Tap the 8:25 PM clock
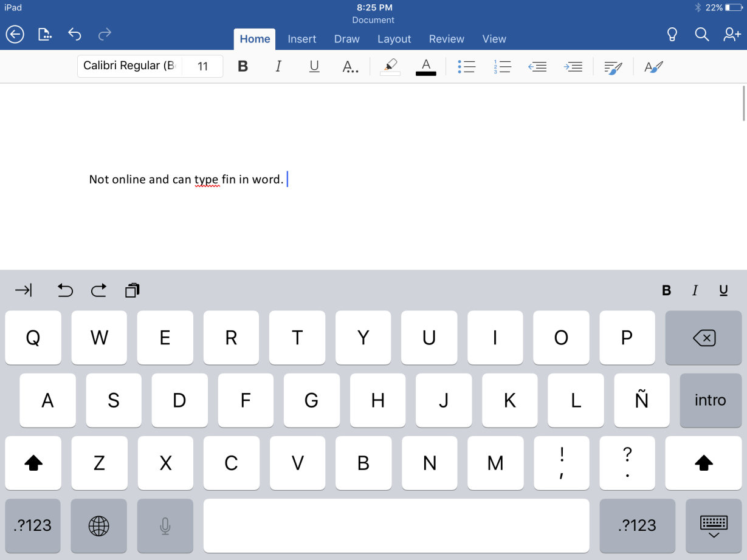 (x=374, y=7)
